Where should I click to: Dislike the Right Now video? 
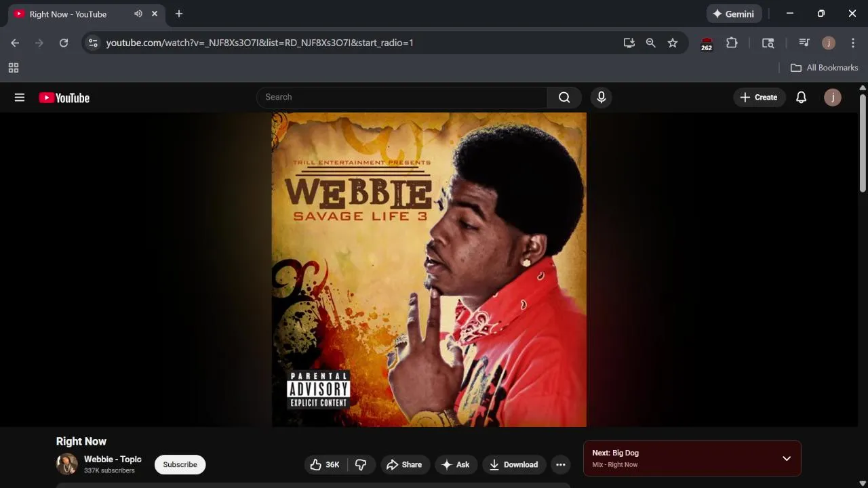click(x=361, y=464)
